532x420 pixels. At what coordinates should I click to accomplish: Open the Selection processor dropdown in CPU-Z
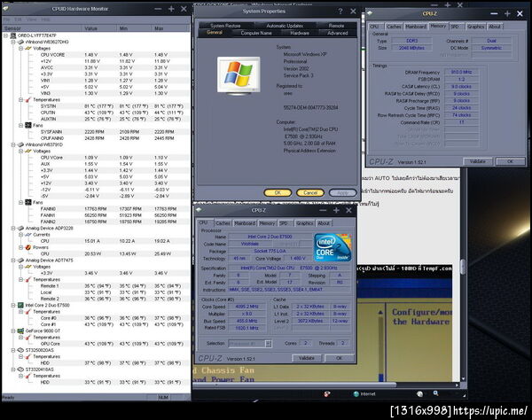pos(268,344)
